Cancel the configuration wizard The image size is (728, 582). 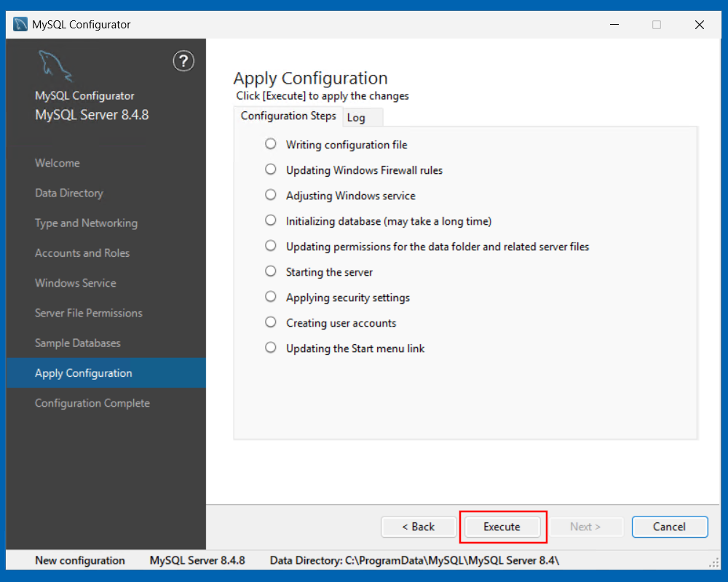tap(670, 527)
